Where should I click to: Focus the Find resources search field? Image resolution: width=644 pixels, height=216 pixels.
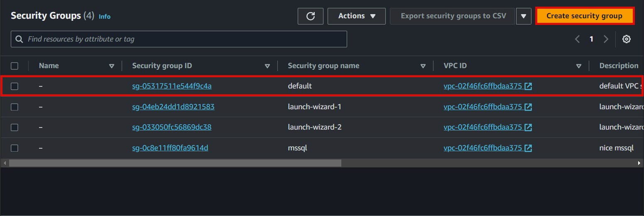coord(179,39)
